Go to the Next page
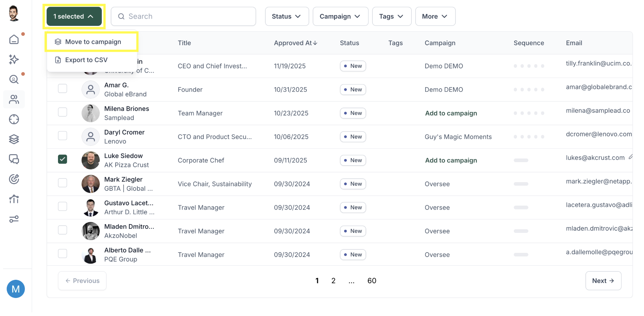The height and width of the screenshot is (316, 644). pos(603,281)
